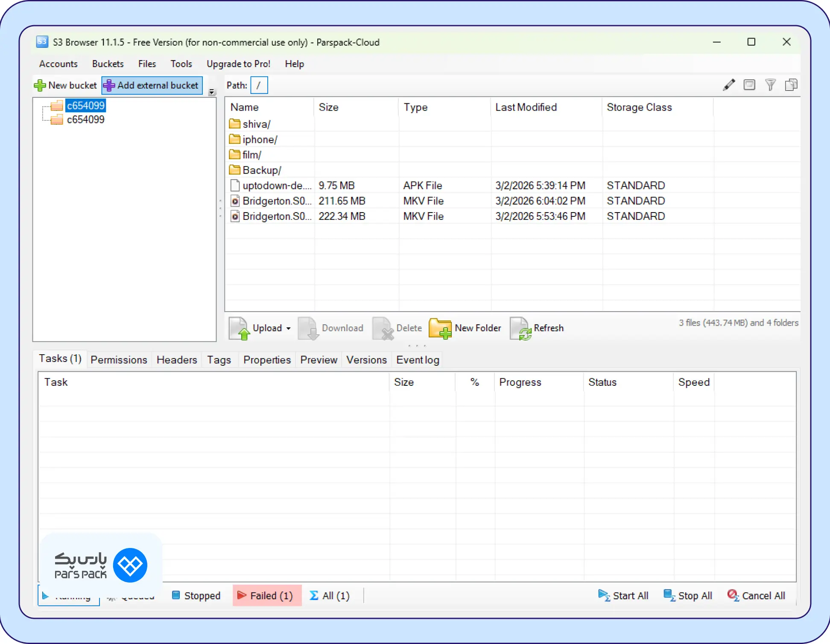Screen dimensions: 830x644
Task: Select the second c654099 bucket
Action: click(x=85, y=119)
